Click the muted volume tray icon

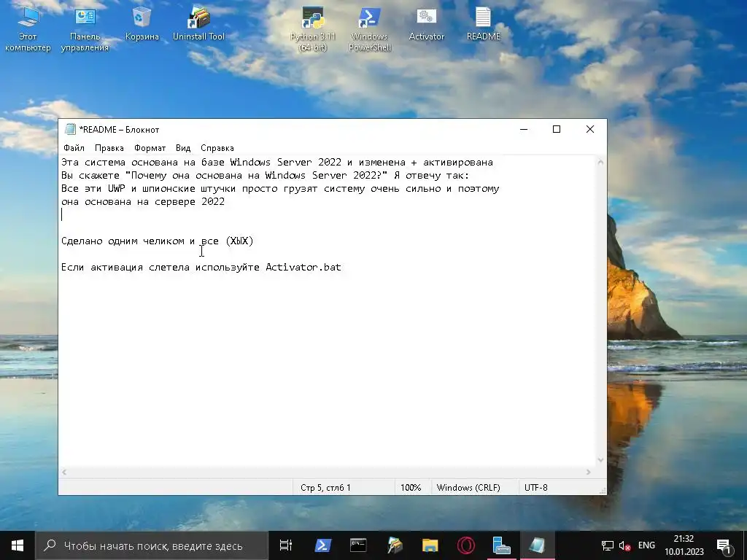[624, 545]
